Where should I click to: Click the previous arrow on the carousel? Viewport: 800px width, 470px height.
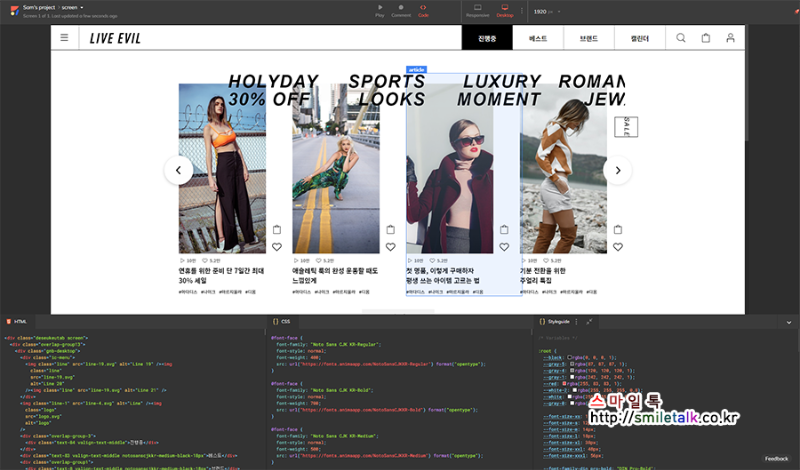pos(179,170)
